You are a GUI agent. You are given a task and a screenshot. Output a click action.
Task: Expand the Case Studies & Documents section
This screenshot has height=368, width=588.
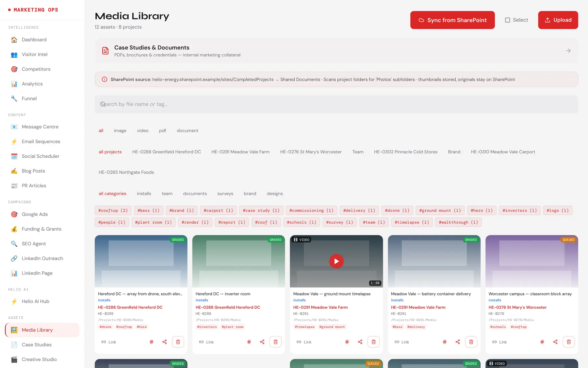336,51
